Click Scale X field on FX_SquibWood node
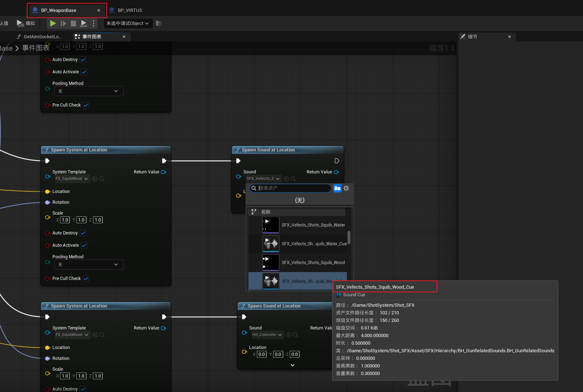Screen dimensions: 583x392 65,220
